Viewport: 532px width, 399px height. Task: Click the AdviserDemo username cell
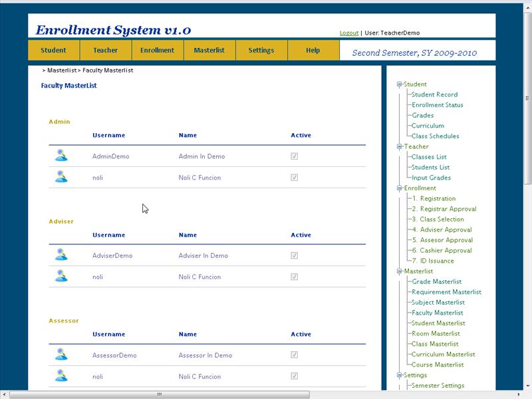112,256
